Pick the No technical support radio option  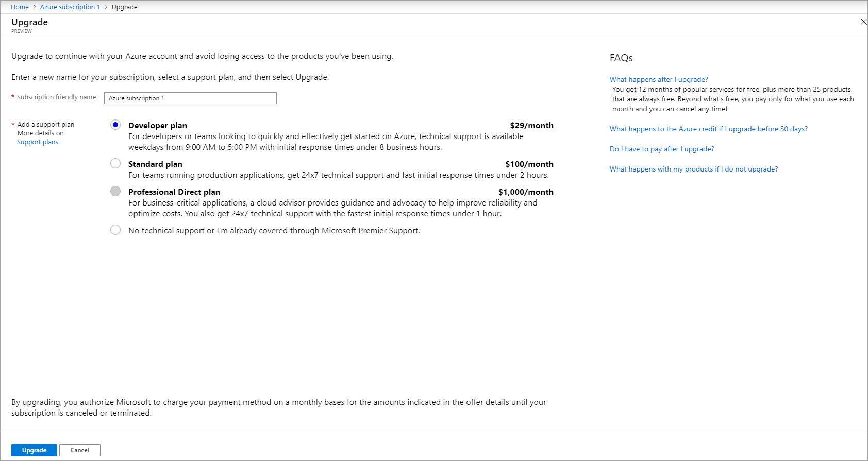pyautogui.click(x=115, y=230)
